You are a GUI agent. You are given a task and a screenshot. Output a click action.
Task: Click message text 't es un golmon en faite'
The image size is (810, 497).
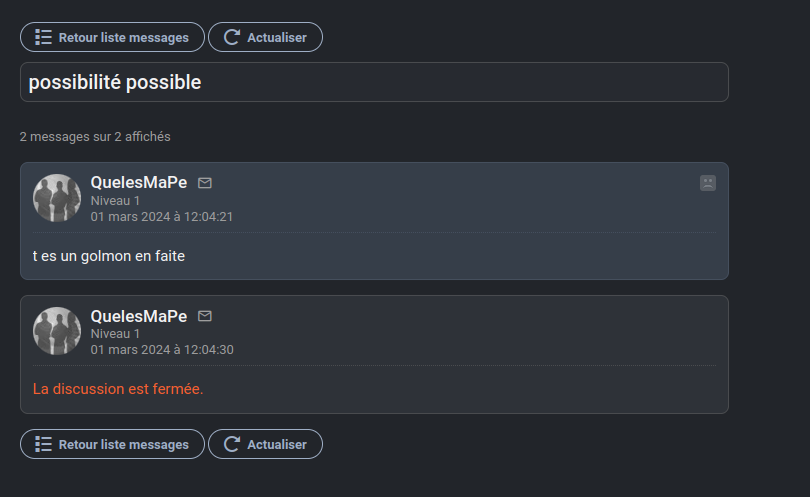[x=108, y=256]
